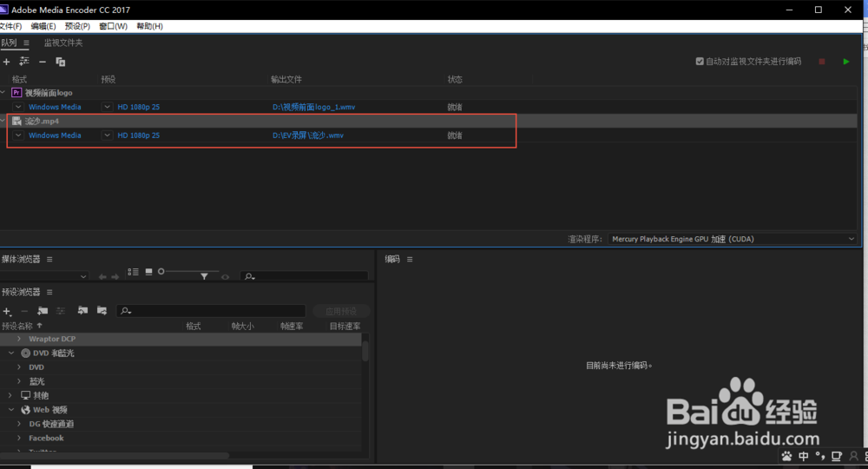Switch media browser to thumbnail view
Image resolution: width=868 pixels, height=469 pixels.
[x=149, y=272]
